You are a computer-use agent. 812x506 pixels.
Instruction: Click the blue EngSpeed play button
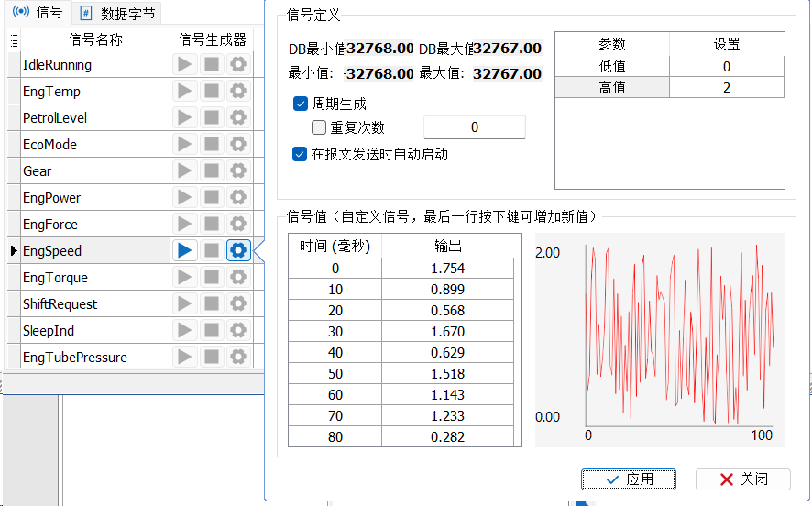click(x=184, y=250)
